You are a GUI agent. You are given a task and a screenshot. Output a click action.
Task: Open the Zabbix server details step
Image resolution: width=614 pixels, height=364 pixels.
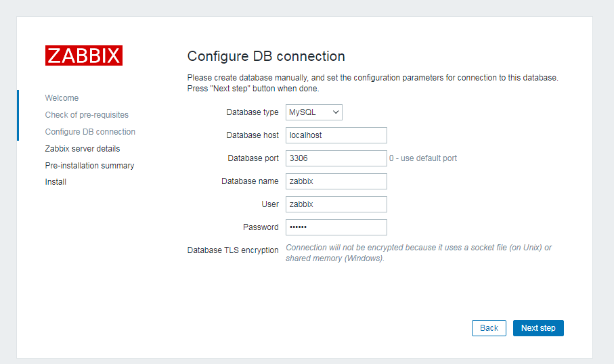pyautogui.click(x=83, y=149)
